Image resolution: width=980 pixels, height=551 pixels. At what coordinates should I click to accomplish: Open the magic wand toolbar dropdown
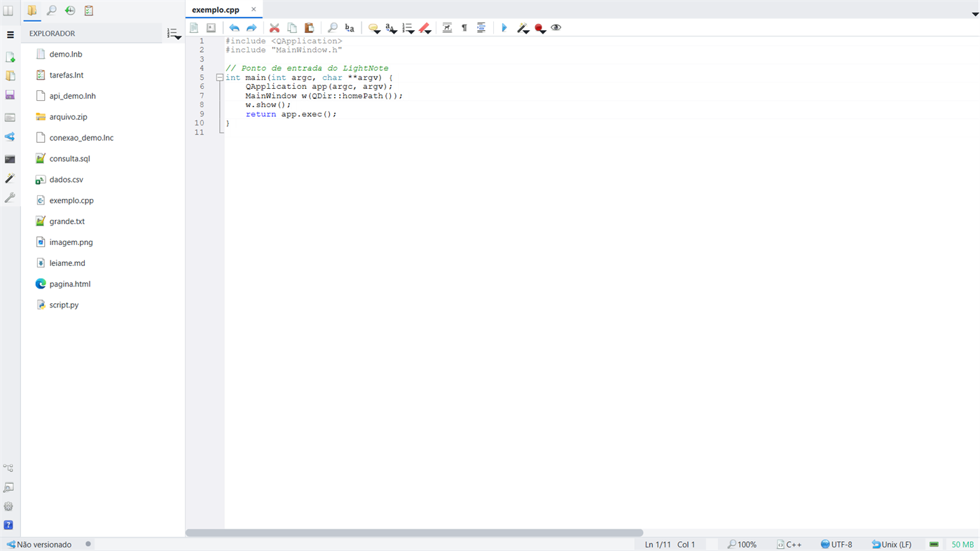click(523, 28)
